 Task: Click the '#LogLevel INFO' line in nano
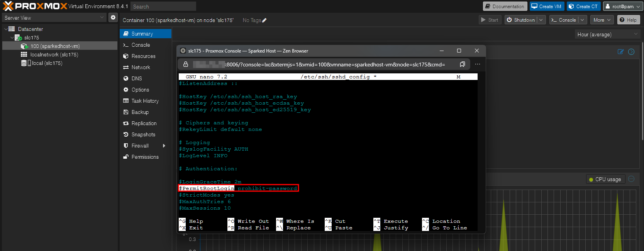point(203,156)
